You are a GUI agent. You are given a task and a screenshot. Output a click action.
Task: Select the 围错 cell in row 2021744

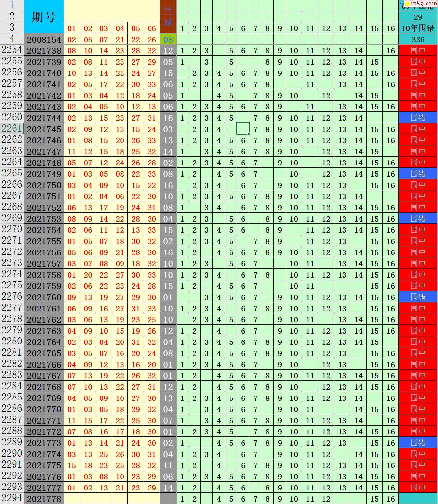(418, 118)
